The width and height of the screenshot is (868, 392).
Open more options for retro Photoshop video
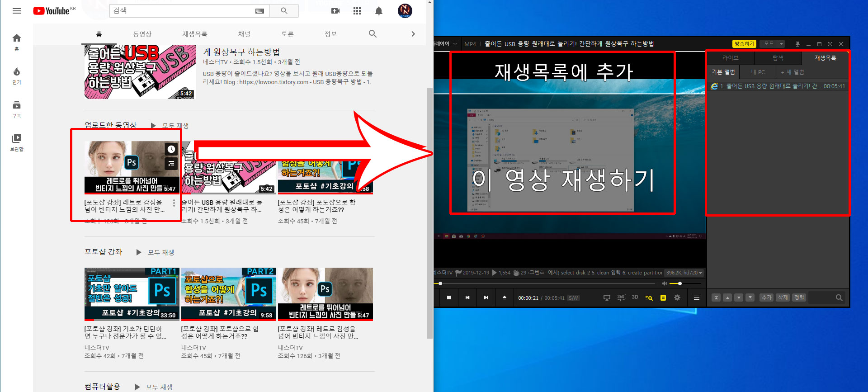(x=174, y=203)
